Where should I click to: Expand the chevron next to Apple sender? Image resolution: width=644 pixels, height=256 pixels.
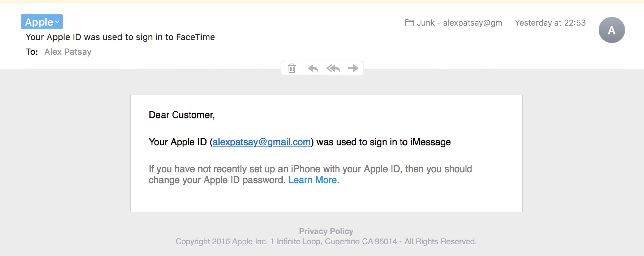(x=57, y=22)
